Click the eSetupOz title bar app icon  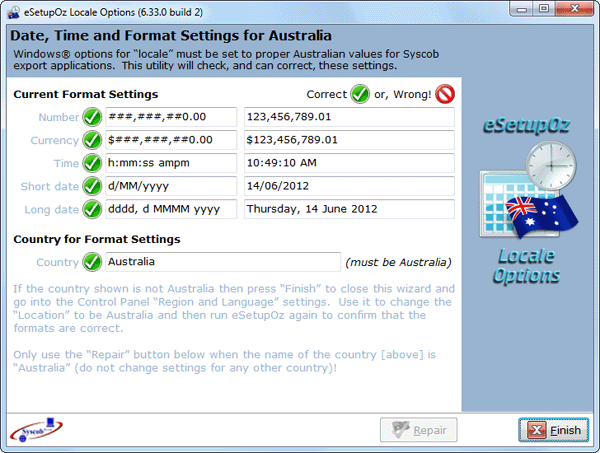pos(12,10)
